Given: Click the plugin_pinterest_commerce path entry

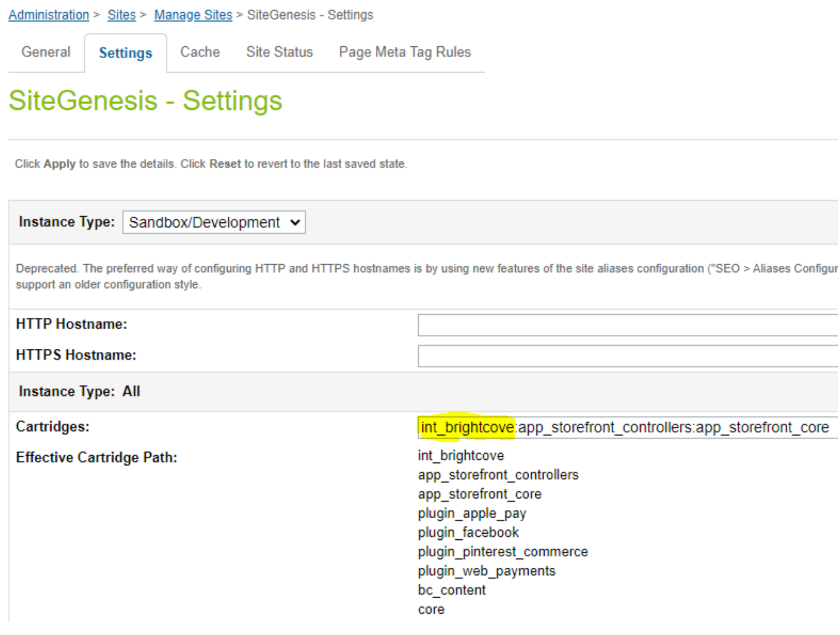Looking at the screenshot, I should [503, 551].
